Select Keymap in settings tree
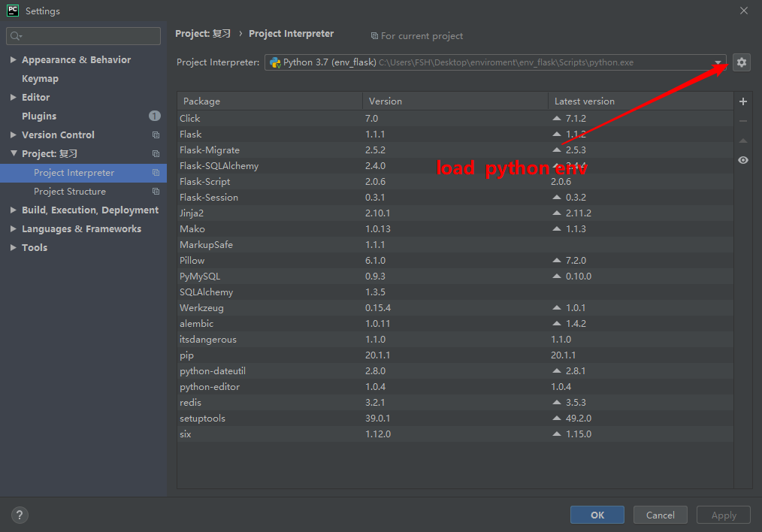 tap(40, 78)
